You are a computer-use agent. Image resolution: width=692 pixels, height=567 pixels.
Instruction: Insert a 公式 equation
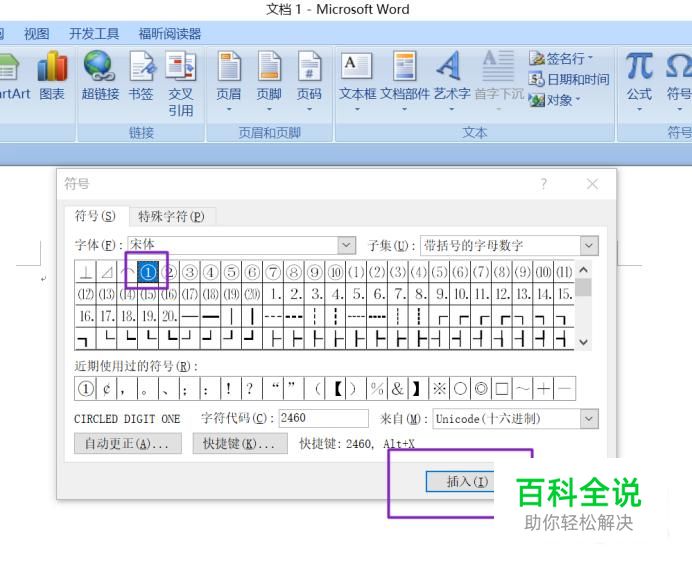pyautogui.click(x=639, y=82)
